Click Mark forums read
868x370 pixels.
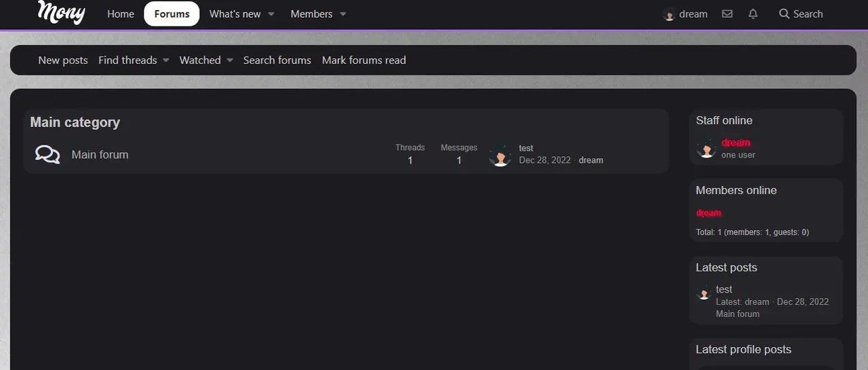click(363, 60)
